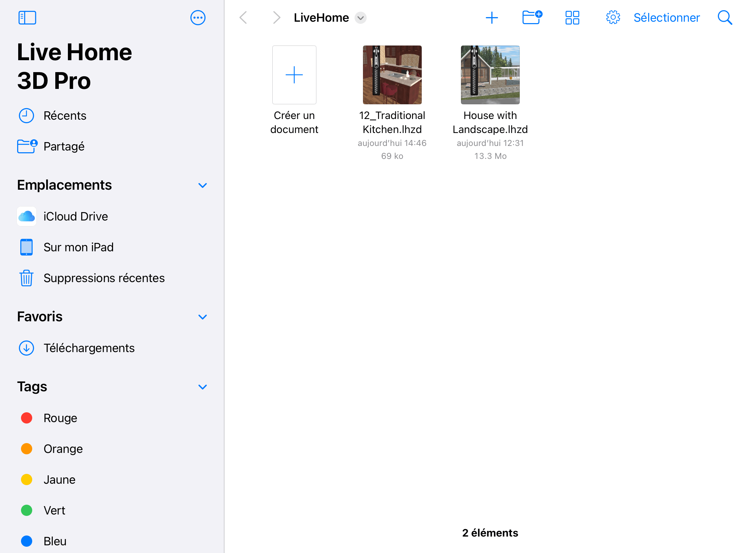The image size is (756, 553).
Task: Open the LiveHome folder dropdown chevron
Action: tap(360, 17)
